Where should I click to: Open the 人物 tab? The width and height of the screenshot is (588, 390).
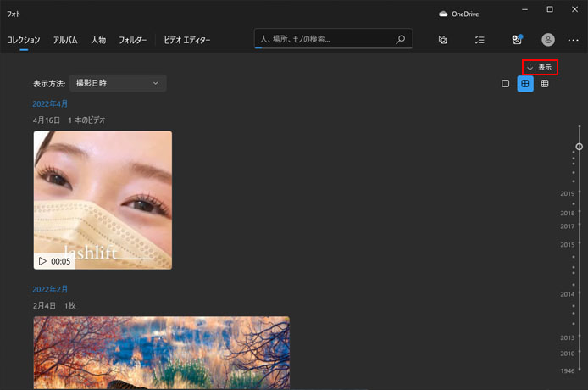98,40
